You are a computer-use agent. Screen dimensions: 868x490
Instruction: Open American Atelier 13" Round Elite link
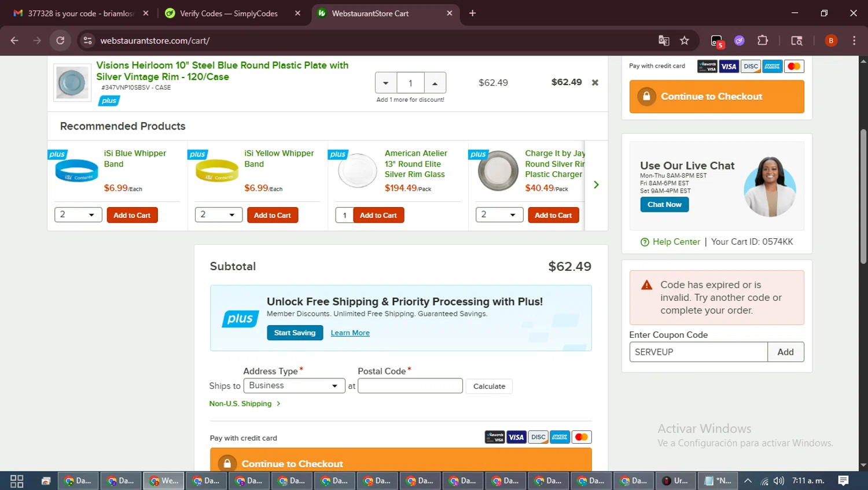point(416,164)
